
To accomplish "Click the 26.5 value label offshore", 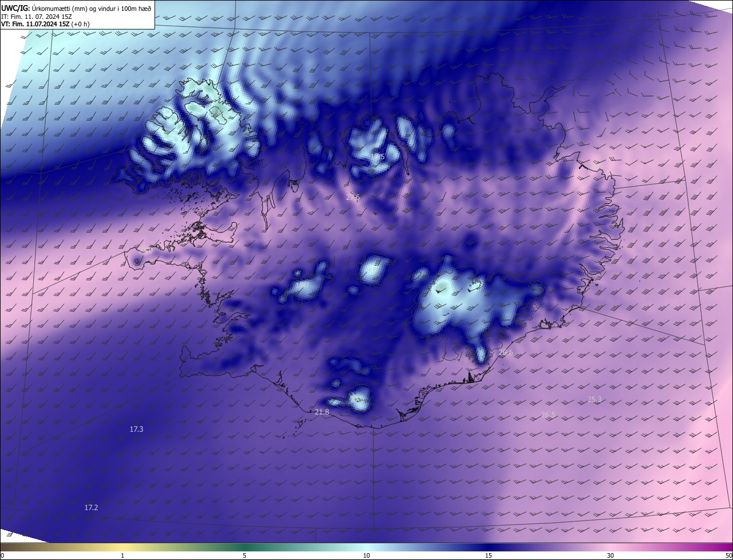I will tap(549, 415).
